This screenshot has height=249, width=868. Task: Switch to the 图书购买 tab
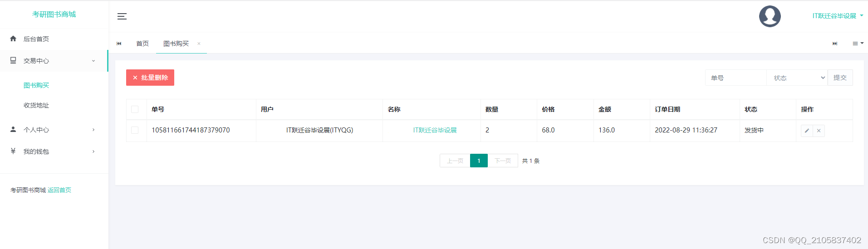point(176,44)
